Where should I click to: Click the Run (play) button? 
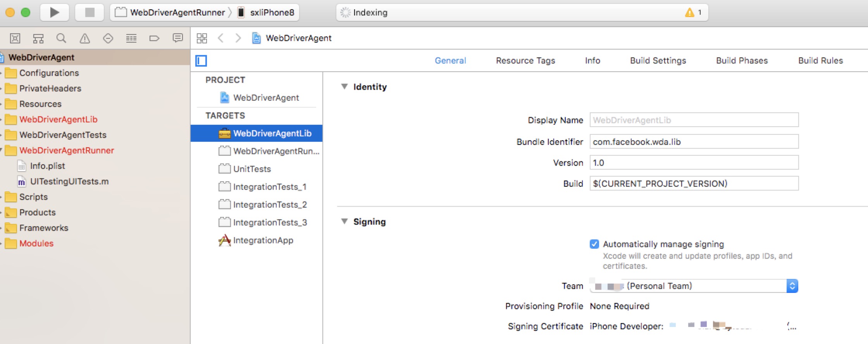tap(55, 12)
